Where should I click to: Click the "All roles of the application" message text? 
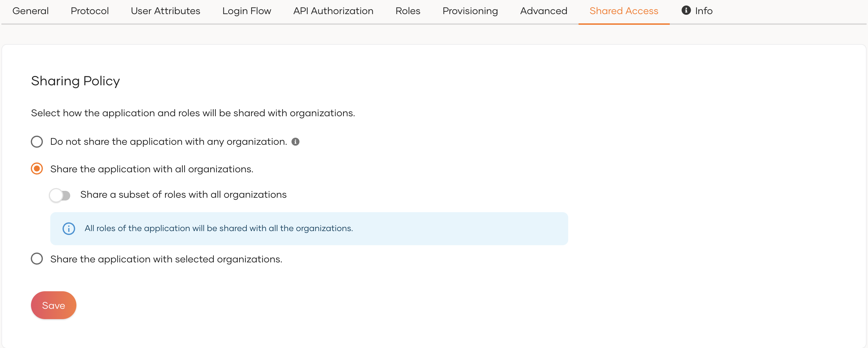point(219,229)
